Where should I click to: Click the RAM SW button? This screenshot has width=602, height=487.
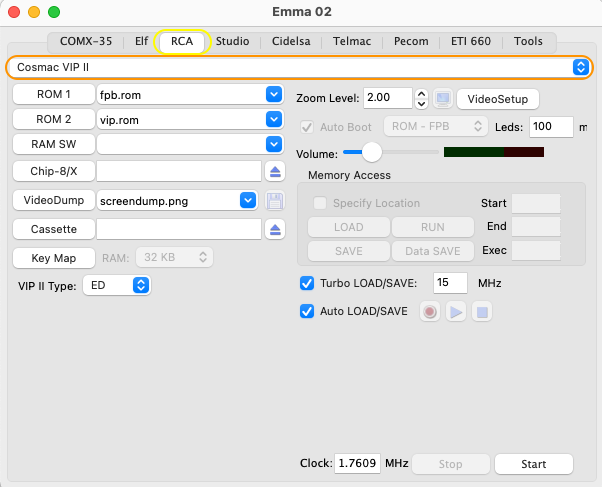click(54, 144)
